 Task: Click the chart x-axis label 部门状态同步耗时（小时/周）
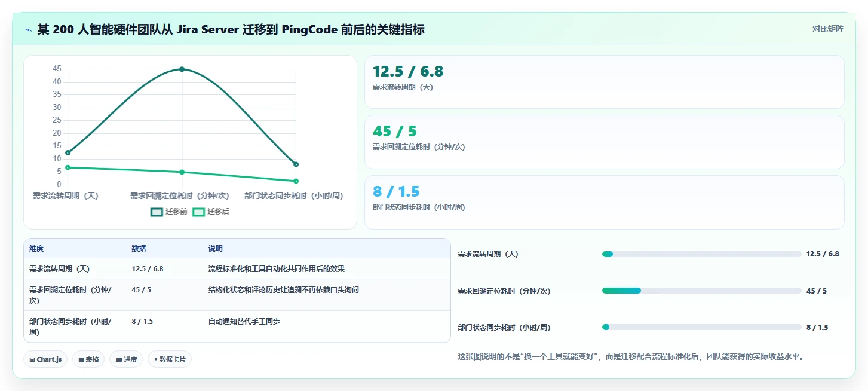click(294, 195)
